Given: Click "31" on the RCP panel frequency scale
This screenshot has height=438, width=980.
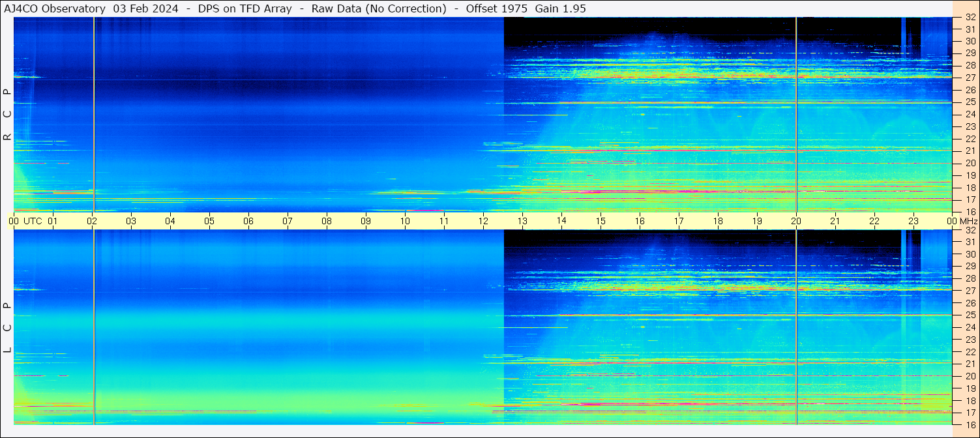Looking at the screenshot, I should click(970, 29).
